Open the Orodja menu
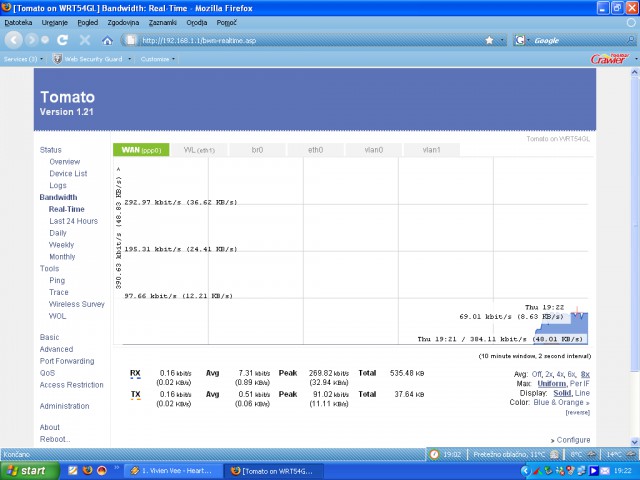The height and width of the screenshot is (480, 640). pos(197,23)
